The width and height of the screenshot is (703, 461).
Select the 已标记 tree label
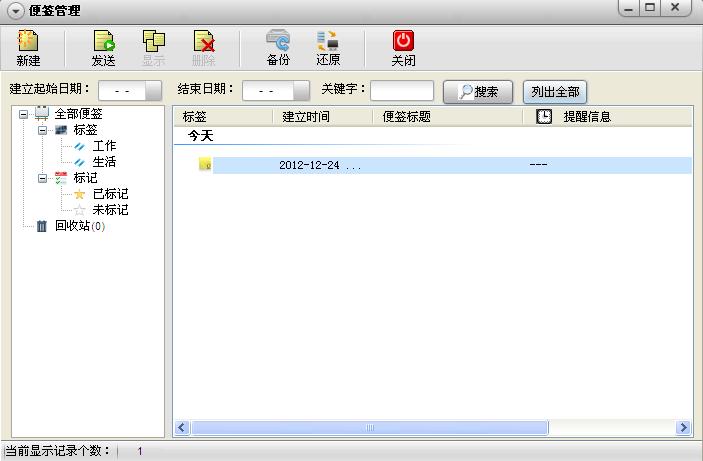(110, 194)
